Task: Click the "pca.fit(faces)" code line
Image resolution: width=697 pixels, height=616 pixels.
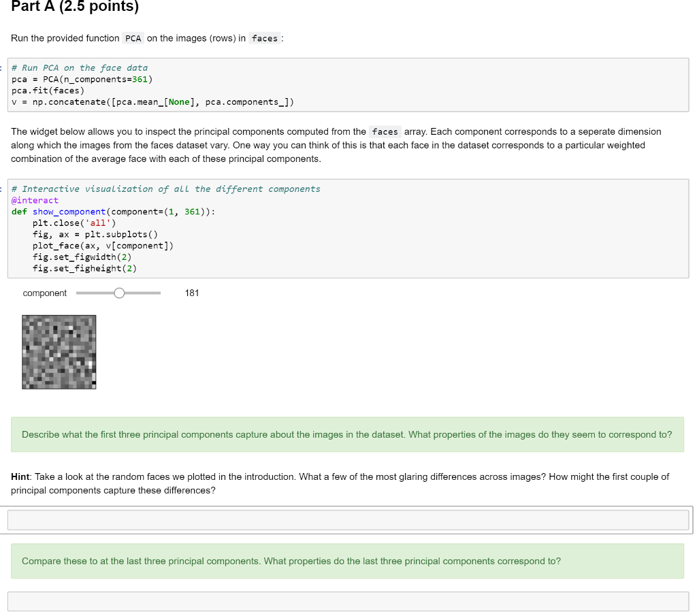Action: pyautogui.click(x=48, y=91)
